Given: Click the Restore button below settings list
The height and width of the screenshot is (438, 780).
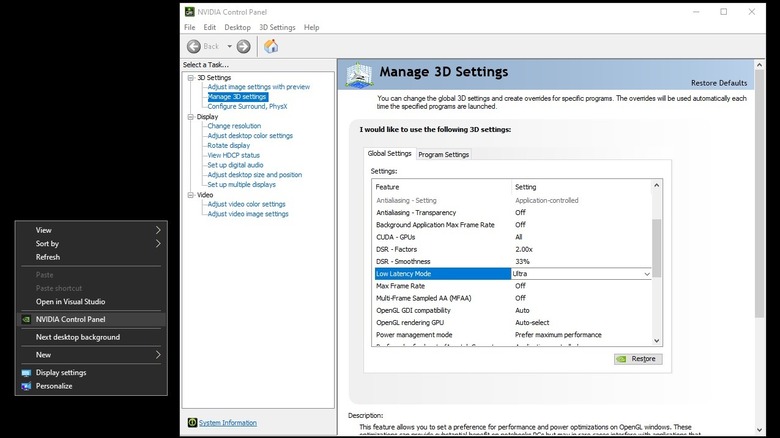Looking at the screenshot, I should [x=637, y=358].
